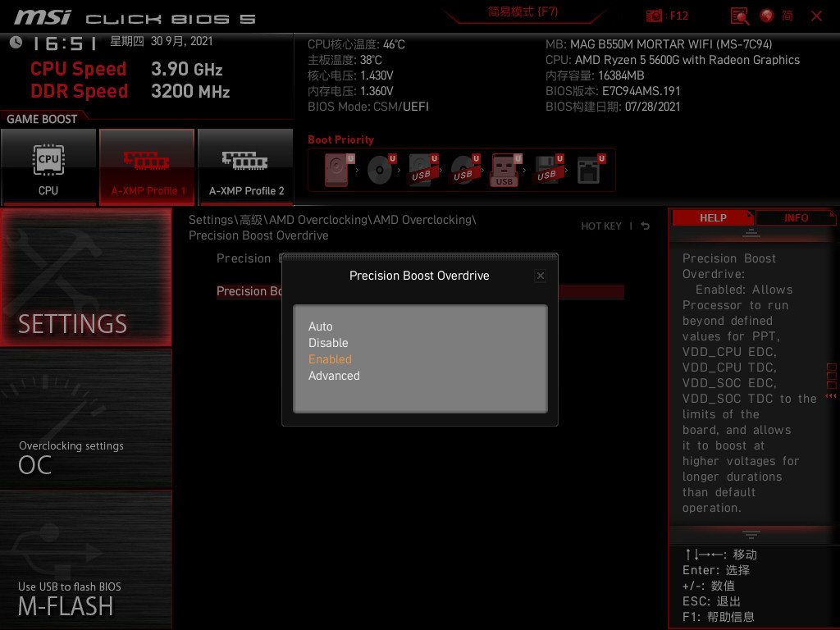Click the back arrow next to HOT KEY

point(646,226)
